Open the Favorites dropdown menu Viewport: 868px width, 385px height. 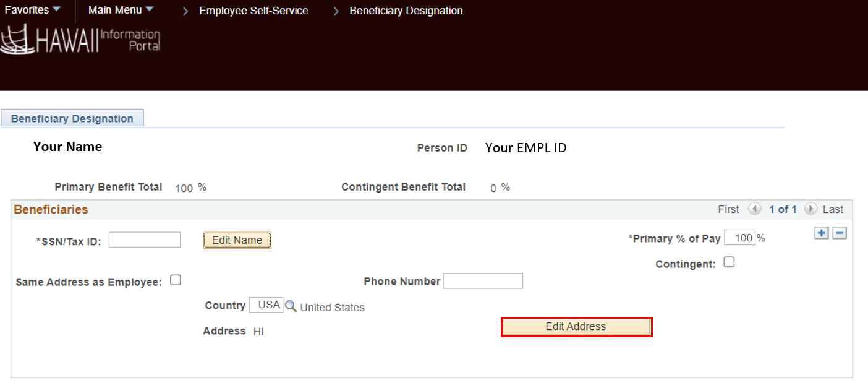coord(33,11)
